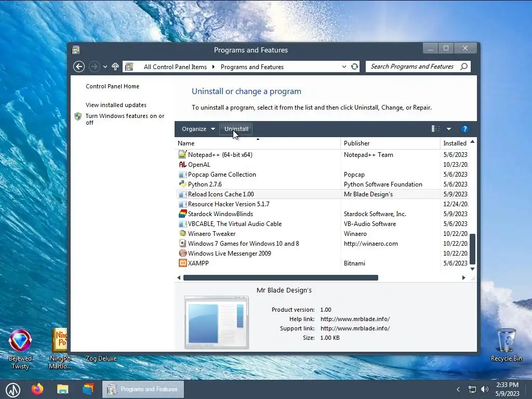Image resolution: width=532 pixels, height=399 pixels.
Task: Open the view options dropdown arrow
Action: click(449, 129)
